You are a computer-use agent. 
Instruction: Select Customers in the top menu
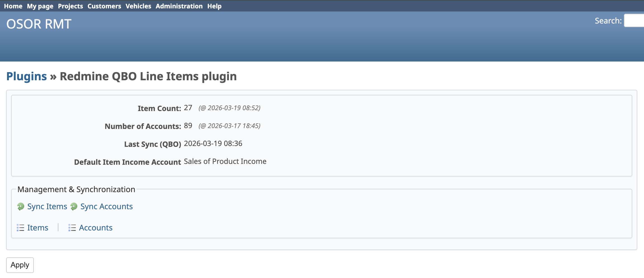[104, 6]
